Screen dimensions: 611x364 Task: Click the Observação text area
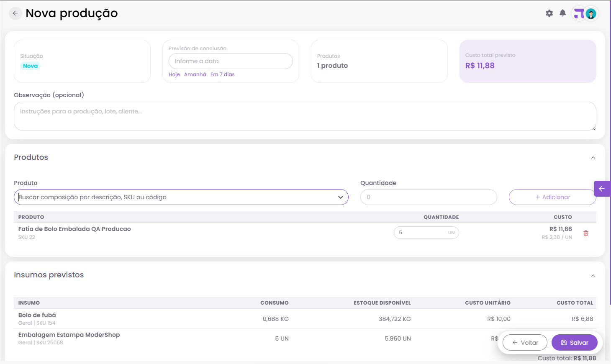point(305,116)
